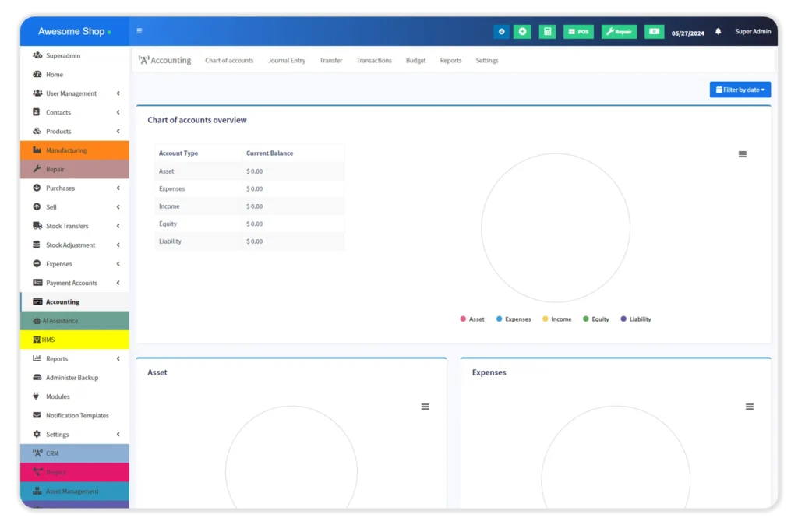Click the hamburger sidebar toggle icon

[x=139, y=32]
